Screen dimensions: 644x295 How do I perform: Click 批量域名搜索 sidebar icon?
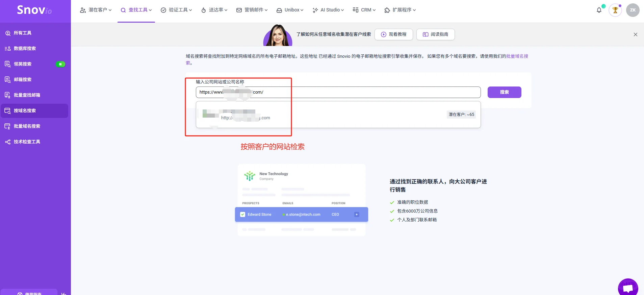pos(8,126)
